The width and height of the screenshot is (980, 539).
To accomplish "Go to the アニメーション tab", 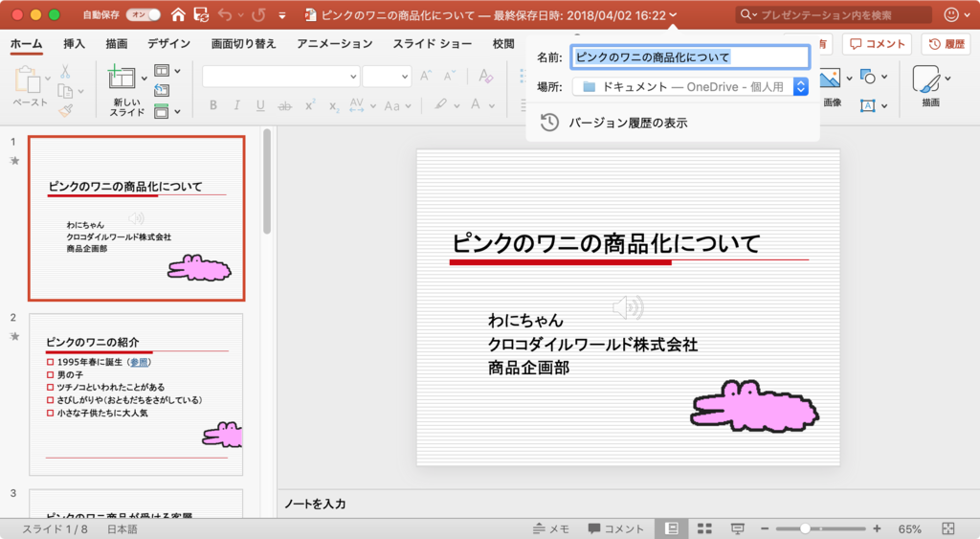I will pyautogui.click(x=334, y=44).
